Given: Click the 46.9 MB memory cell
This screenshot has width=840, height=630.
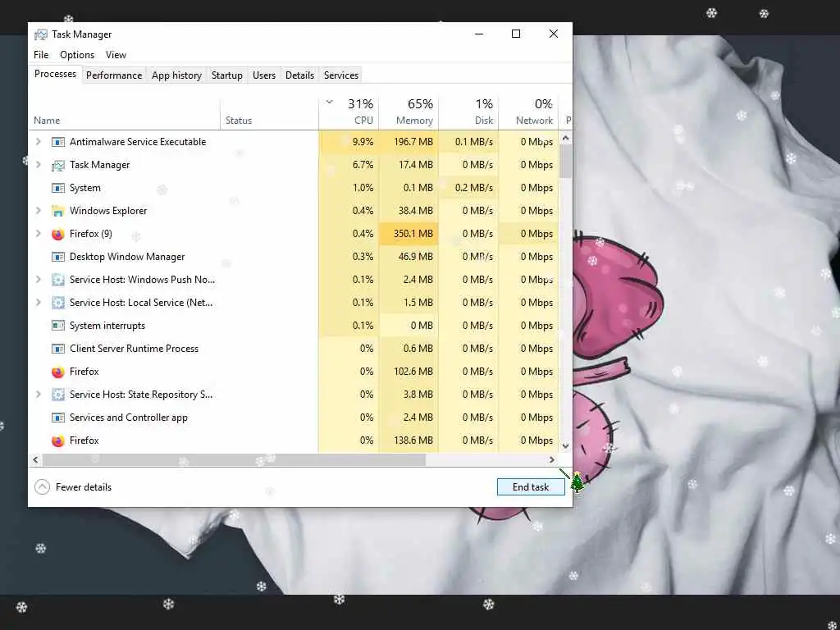Looking at the screenshot, I should pos(409,257).
